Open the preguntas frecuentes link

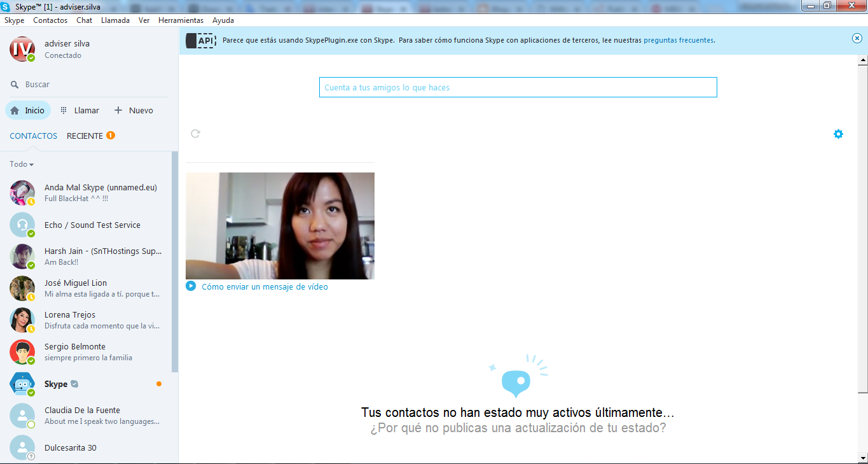pos(679,40)
